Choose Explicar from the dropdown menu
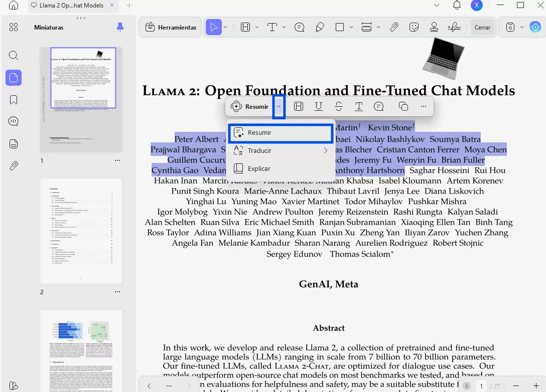The width and height of the screenshot is (546, 392). [x=281, y=169]
